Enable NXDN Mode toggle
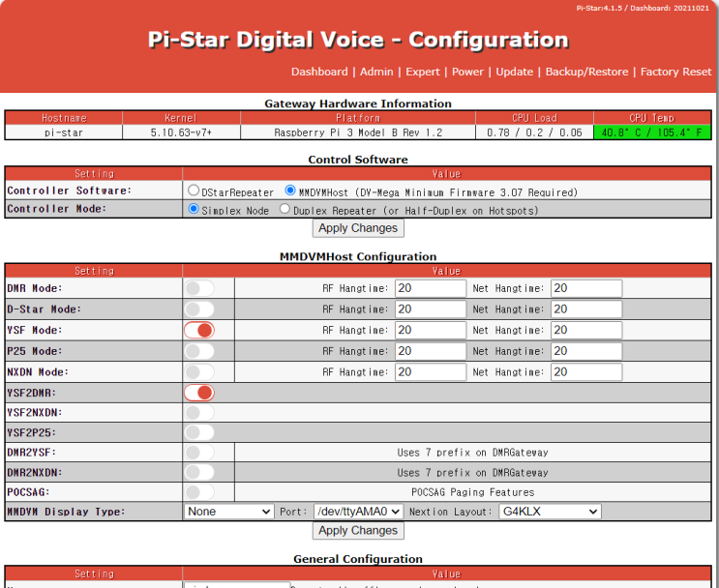The width and height of the screenshot is (719, 588). pyautogui.click(x=199, y=372)
